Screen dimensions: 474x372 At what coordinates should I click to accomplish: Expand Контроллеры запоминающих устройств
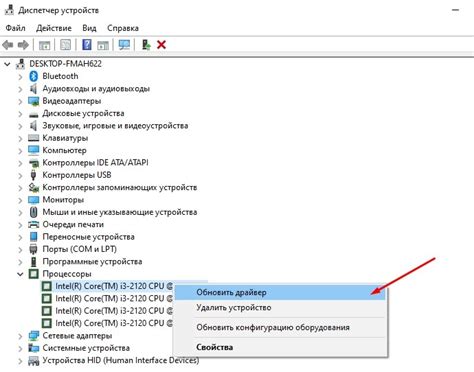tap(20, 188)
